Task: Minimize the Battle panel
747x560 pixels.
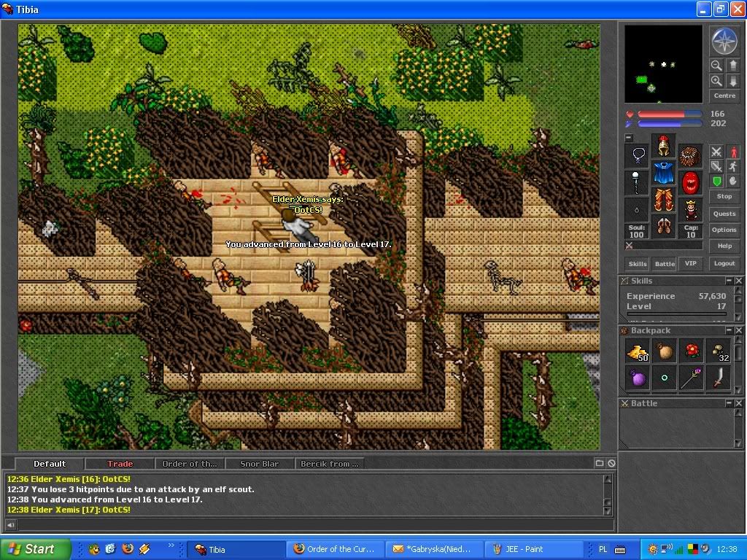Action: click(x=729, y=403)
